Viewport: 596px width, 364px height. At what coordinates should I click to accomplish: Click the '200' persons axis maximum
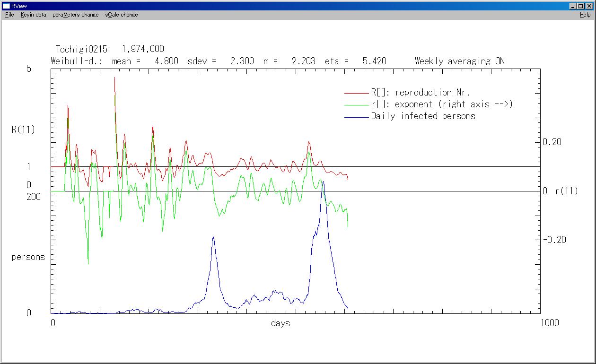34,197
